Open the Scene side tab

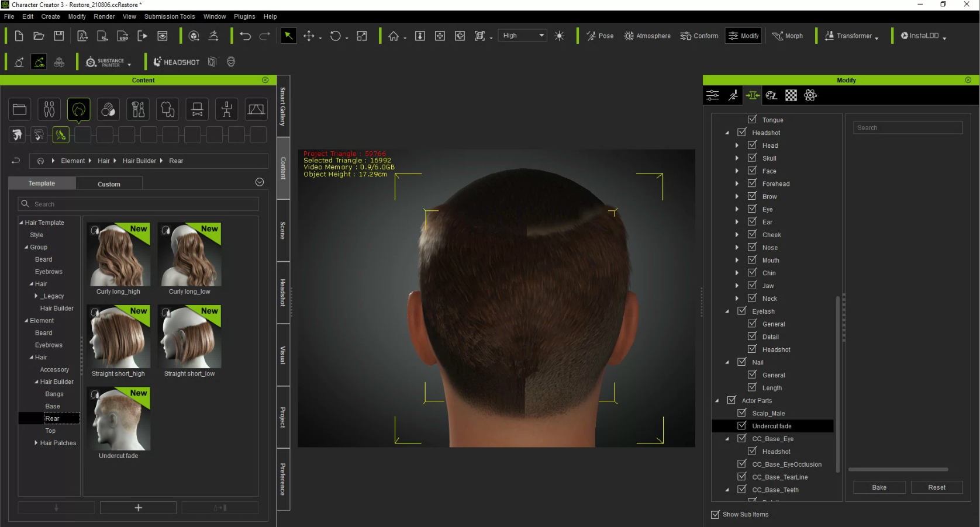[283, 231]
